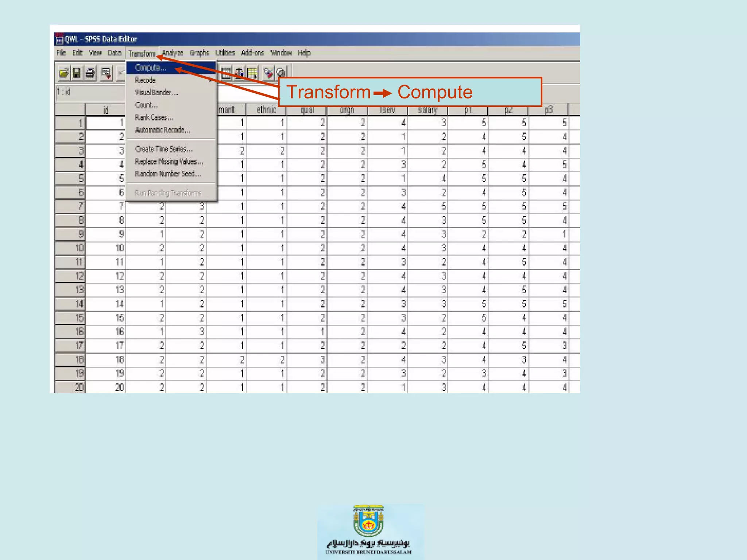Select row header 18

coord(70,359)
